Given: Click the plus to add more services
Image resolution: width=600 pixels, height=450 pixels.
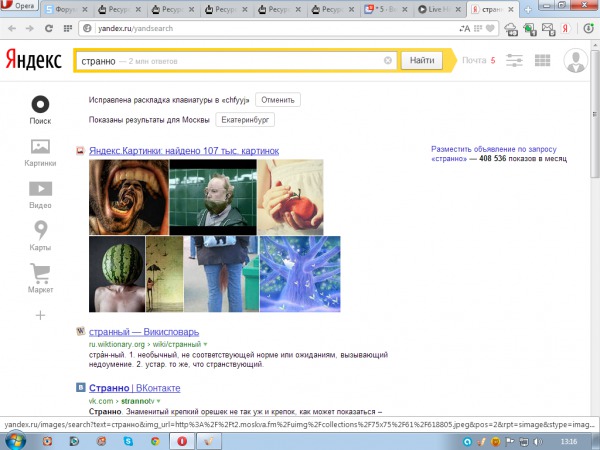Looking at the screenshot, I should 40,315.
